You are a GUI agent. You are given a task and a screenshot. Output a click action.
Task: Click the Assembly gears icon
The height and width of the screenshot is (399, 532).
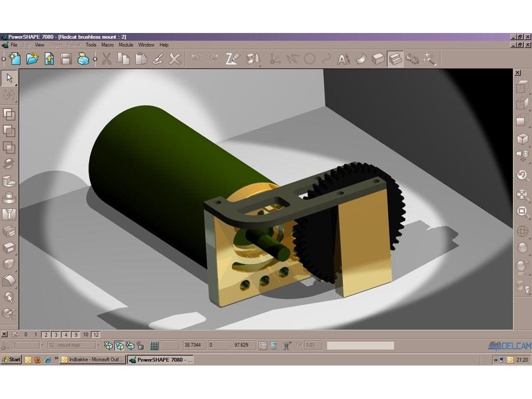pos(412,60)
